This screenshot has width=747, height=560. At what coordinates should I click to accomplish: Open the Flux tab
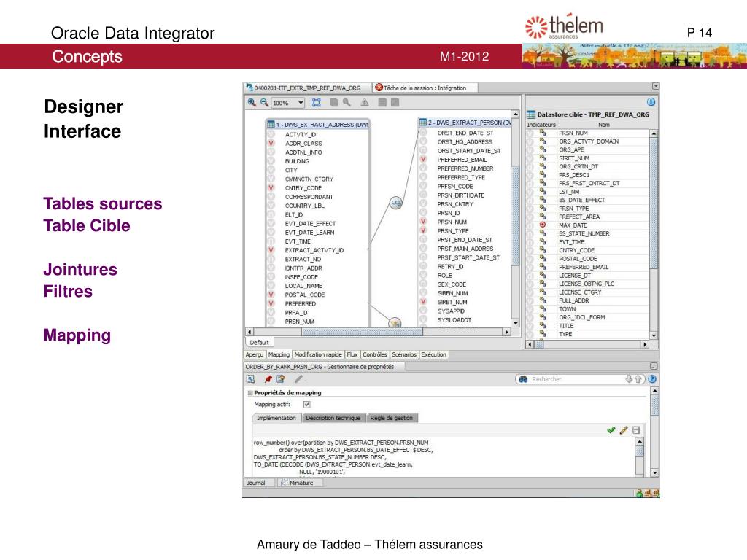click(352, 355)
